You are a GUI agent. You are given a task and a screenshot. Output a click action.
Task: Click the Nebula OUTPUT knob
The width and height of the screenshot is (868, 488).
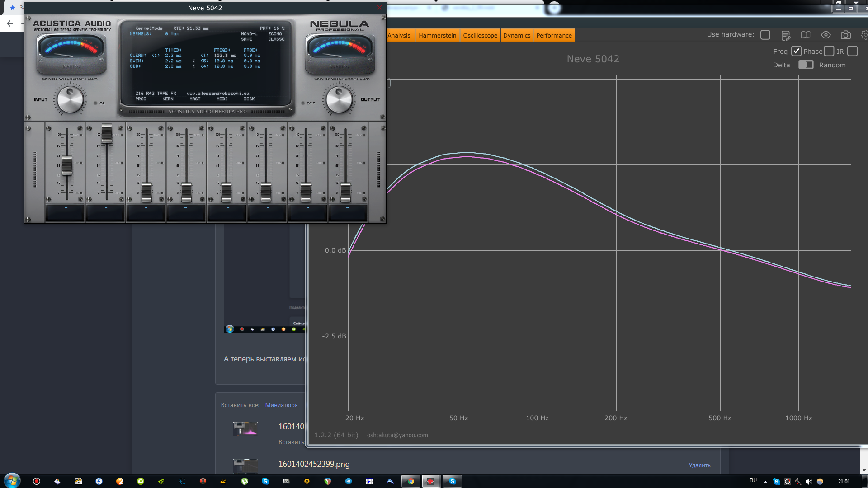click(339, 99)
